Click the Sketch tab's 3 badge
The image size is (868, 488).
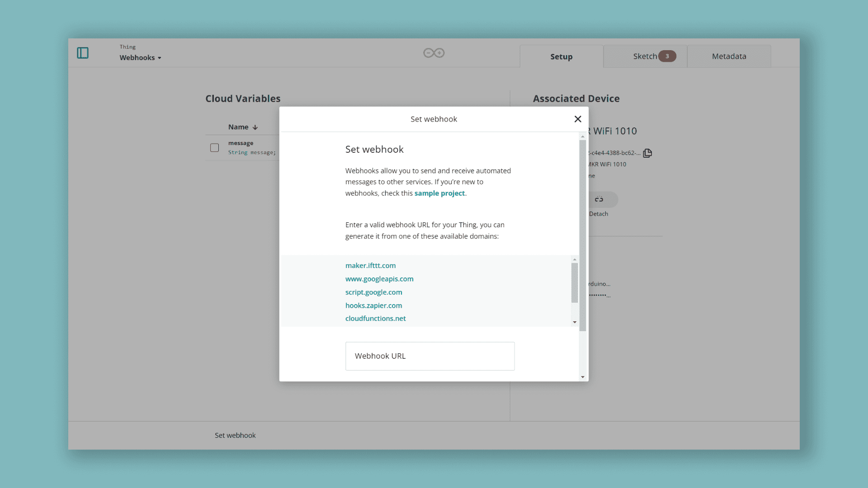667,56
